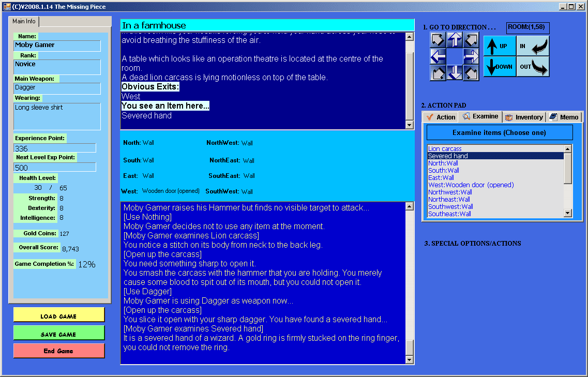Go DOWN with the down button

click(500, 67)
